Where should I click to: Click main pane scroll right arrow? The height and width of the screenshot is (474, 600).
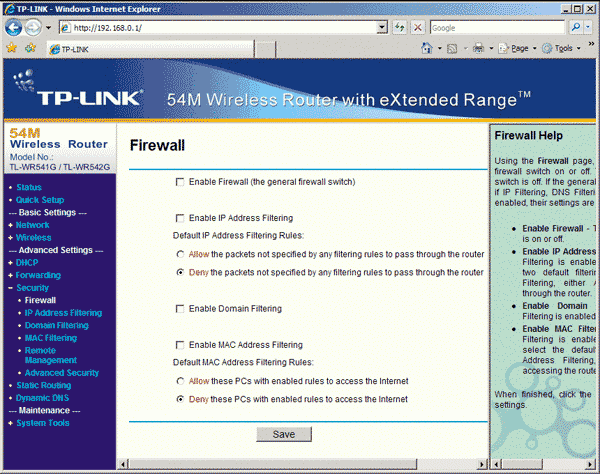(482, 464)
